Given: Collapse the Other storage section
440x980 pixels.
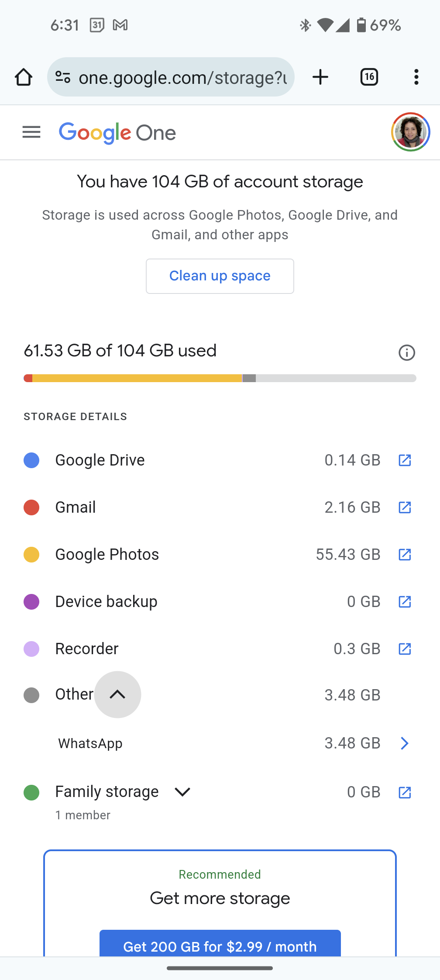Looking at the screenshot, I should click(x=117, y=694).
